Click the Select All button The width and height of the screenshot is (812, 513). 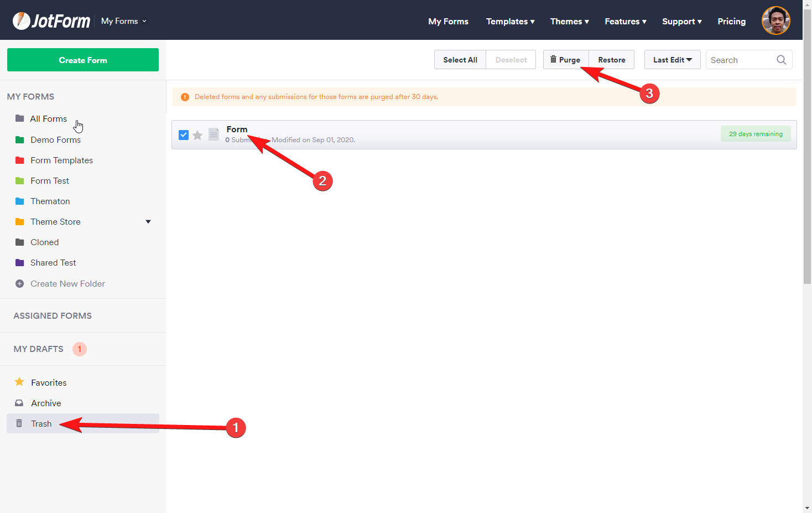(x=460, y=60)
